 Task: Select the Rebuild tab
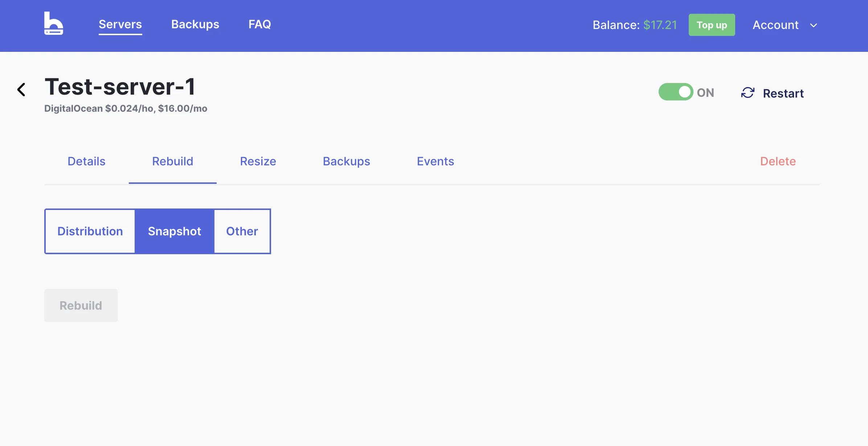point(173,161)
